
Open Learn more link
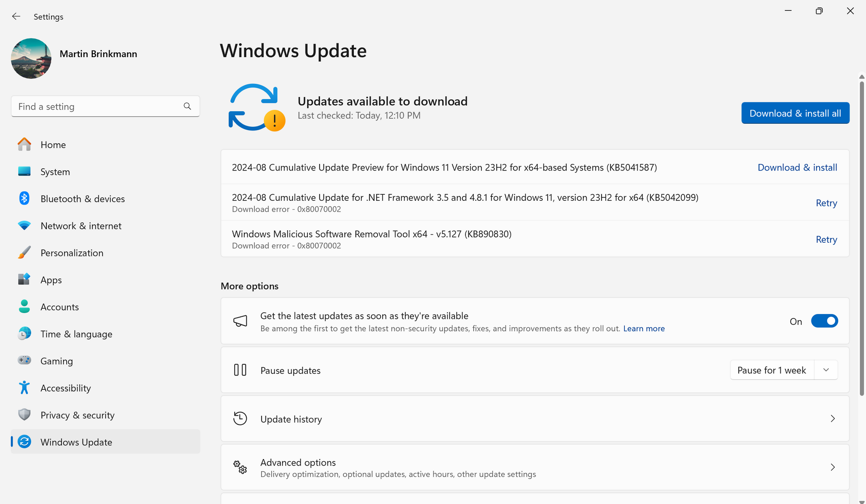[x=644, y=328]
